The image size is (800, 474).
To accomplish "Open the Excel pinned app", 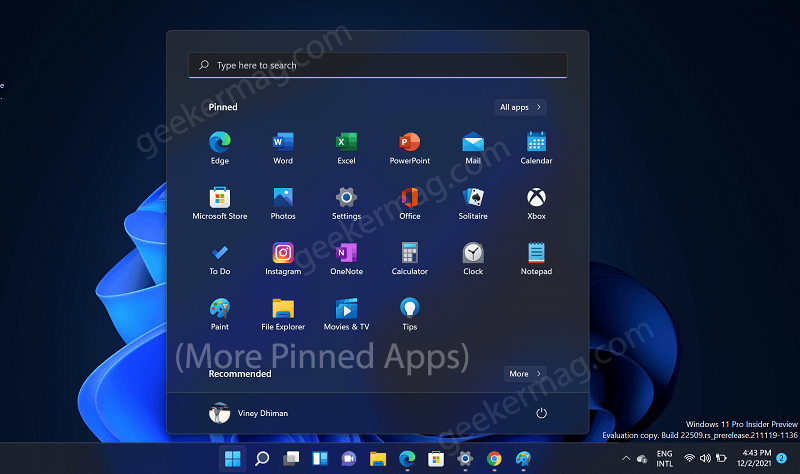I will [346, 147].
